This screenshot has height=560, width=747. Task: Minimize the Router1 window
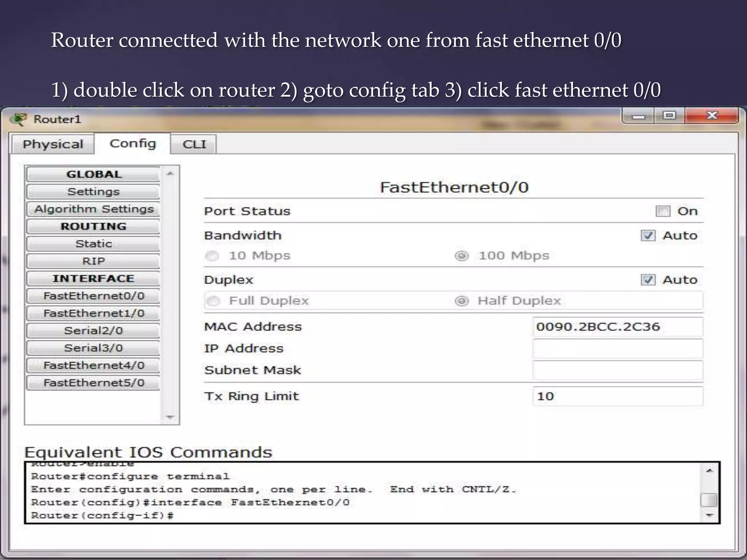coord(638,116)
